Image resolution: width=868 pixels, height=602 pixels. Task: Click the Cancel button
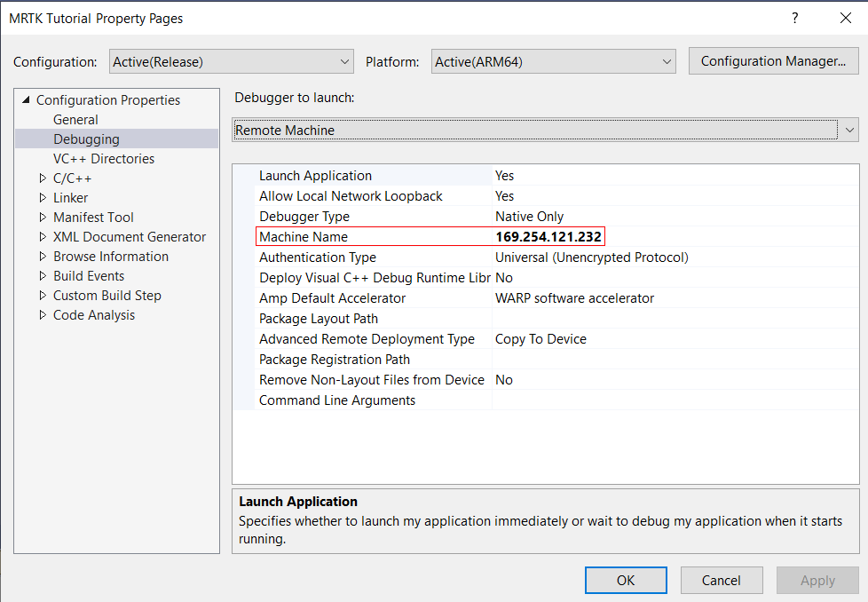[x=722, y=580]
